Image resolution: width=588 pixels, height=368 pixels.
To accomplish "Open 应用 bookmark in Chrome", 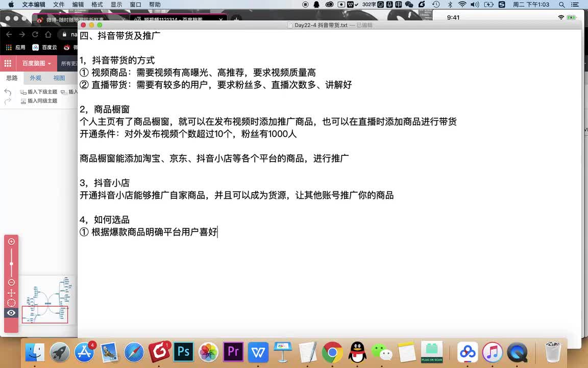I will click(16, 48).
